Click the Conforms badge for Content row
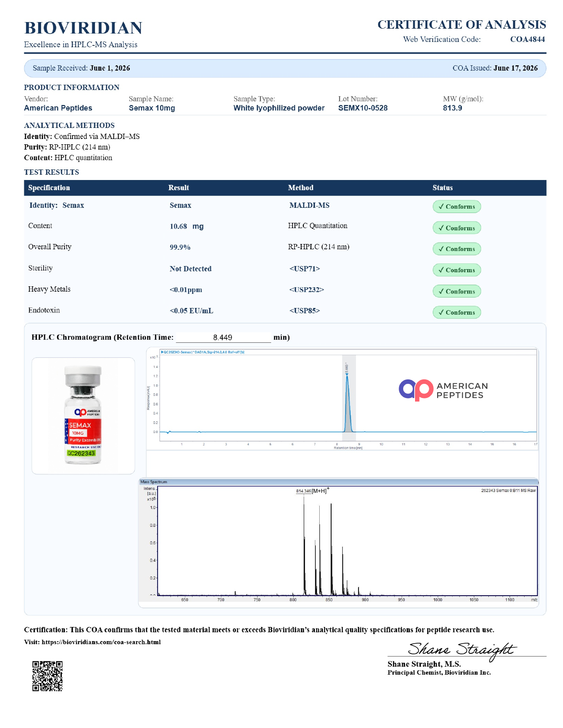This screenshot has height=728, width=563. pyautogui.click(x=457, y=228)
